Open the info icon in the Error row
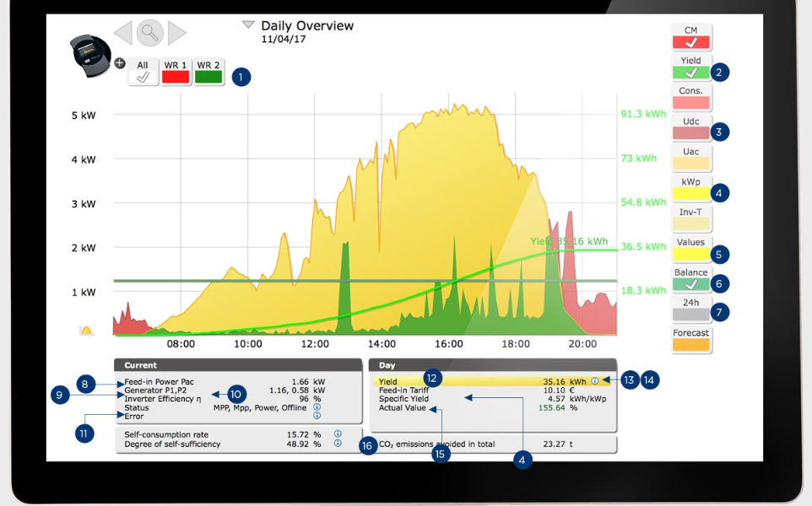 tap(317, 416)
